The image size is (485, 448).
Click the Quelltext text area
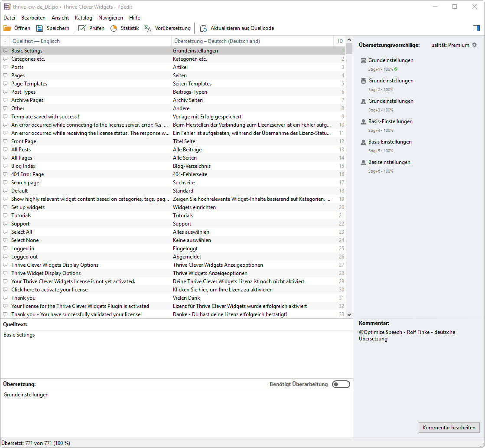pyautogui.click(x=176, y=354)
